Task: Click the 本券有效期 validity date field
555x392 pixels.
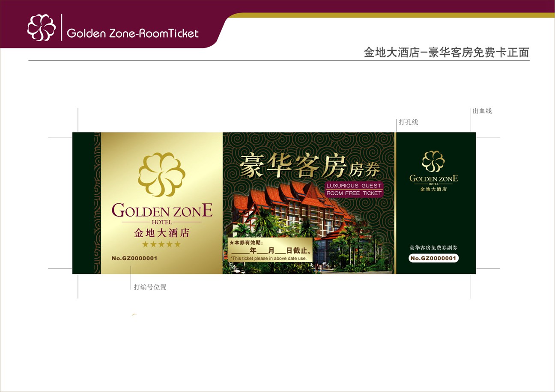Action: coord(270,250)
